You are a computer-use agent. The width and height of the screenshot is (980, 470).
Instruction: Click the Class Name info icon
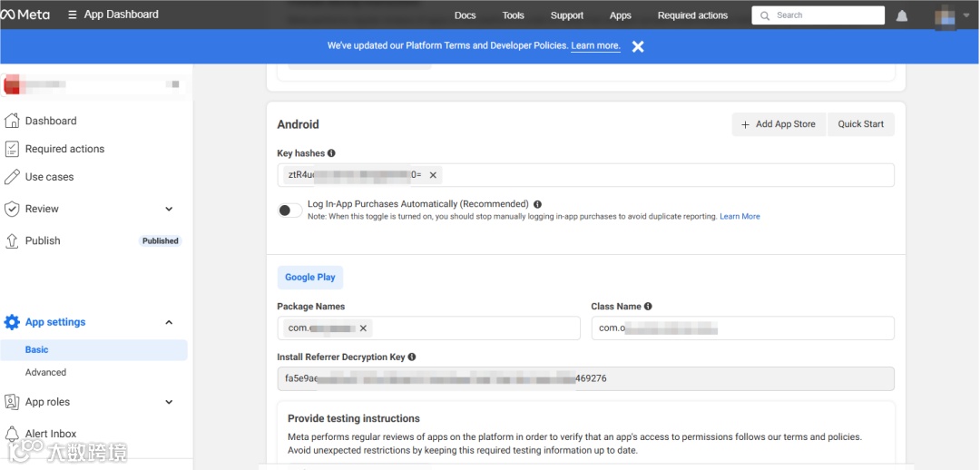[x=648, y=307]
